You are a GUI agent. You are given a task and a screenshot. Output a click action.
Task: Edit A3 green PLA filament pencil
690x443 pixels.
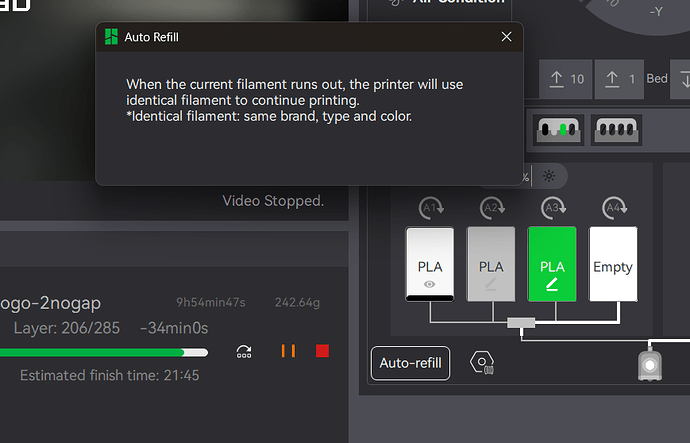click(x=552, y=284)
